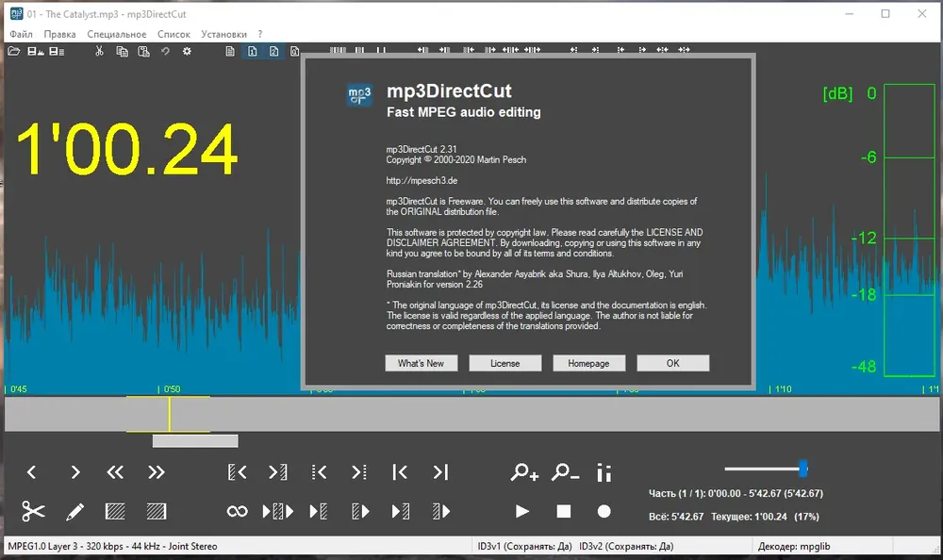943x560 pixels.
Task: Click the 'Текущее: 1'00.24' readout
Action: 749,517
